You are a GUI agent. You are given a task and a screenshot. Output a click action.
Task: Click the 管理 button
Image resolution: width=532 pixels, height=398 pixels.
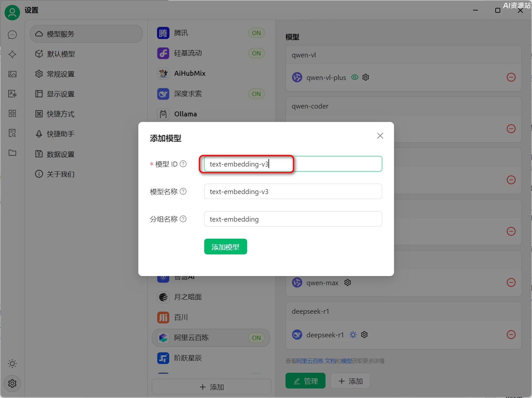305,381
